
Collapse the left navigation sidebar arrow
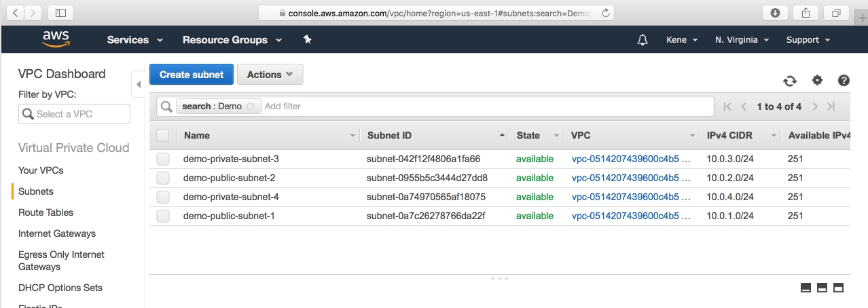pos(139,84)
